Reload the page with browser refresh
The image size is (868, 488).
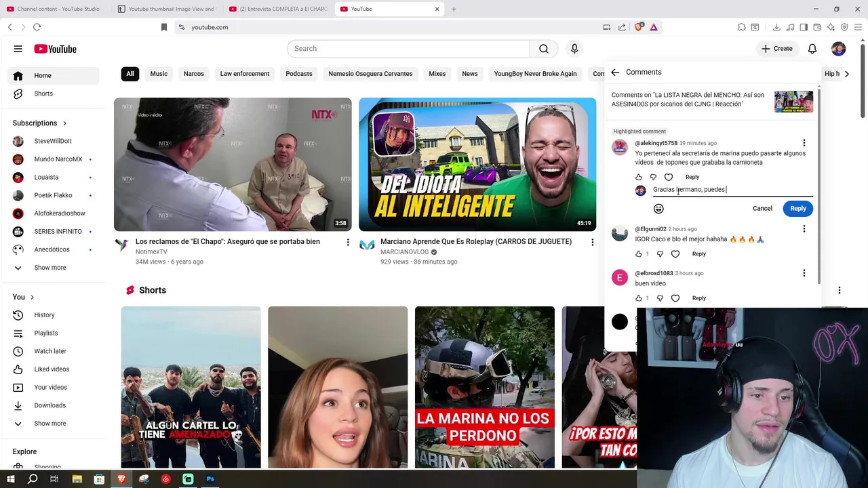coord(37,27)
